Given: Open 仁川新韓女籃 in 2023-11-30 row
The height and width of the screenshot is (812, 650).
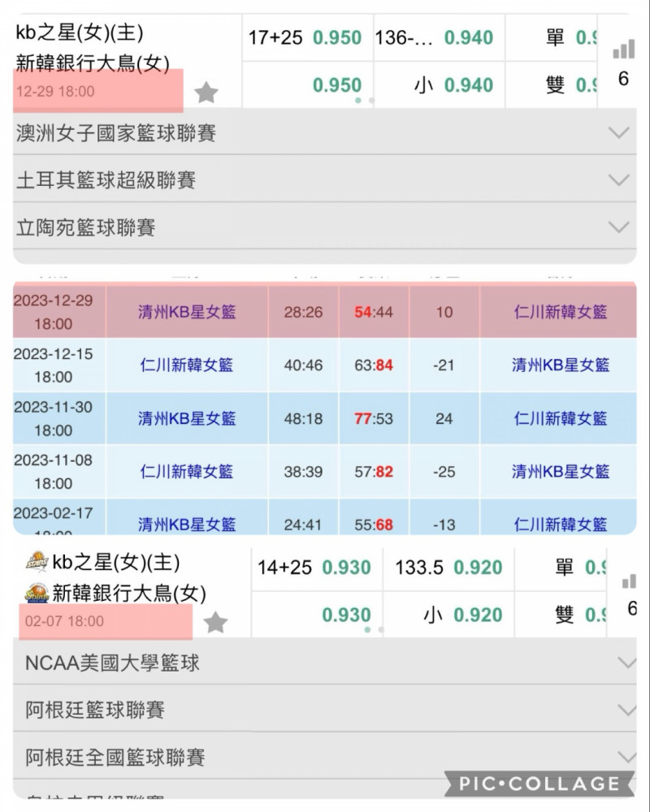Looking at the screenshot, I should (561, 418).
